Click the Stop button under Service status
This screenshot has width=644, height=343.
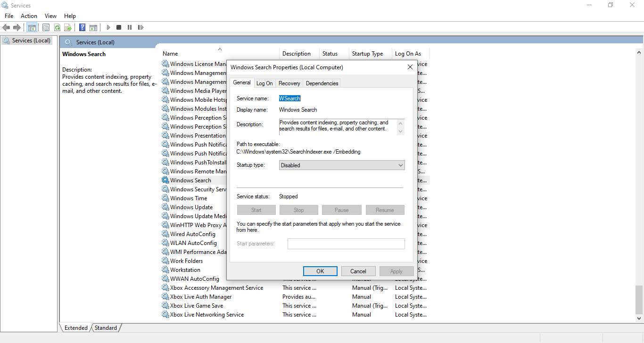(299, 210)
